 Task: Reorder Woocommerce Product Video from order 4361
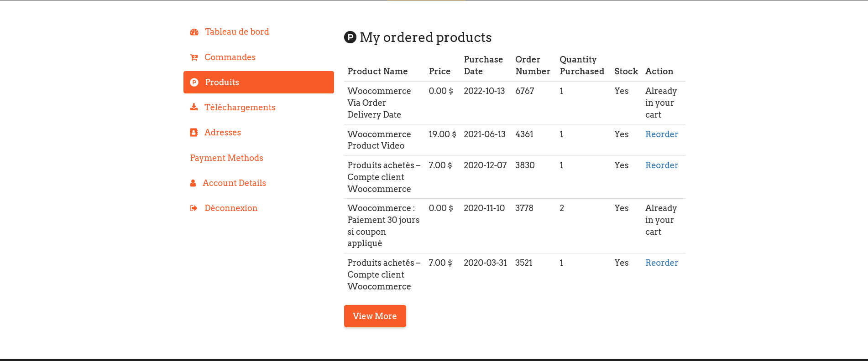(x=662, y=134)
